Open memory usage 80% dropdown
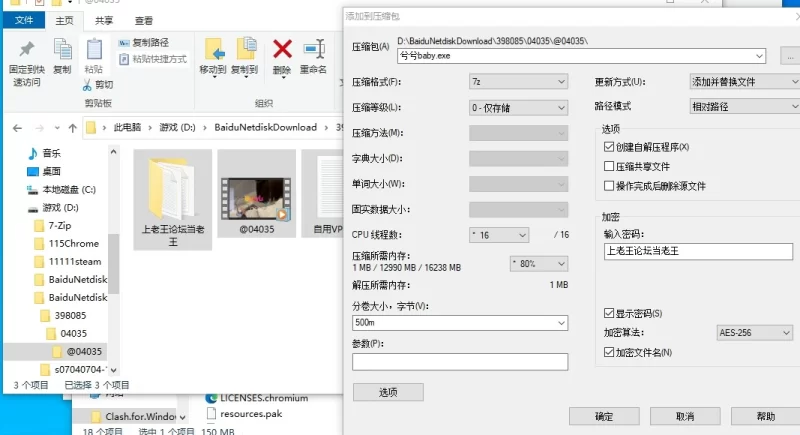Image resolution: width=800 pixels, height=435 pixels. pos(539,264)
